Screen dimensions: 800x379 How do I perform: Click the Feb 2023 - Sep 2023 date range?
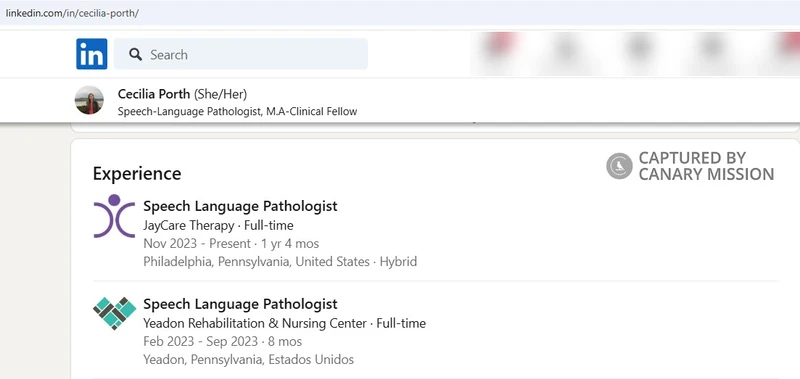[x=201, y=341]
